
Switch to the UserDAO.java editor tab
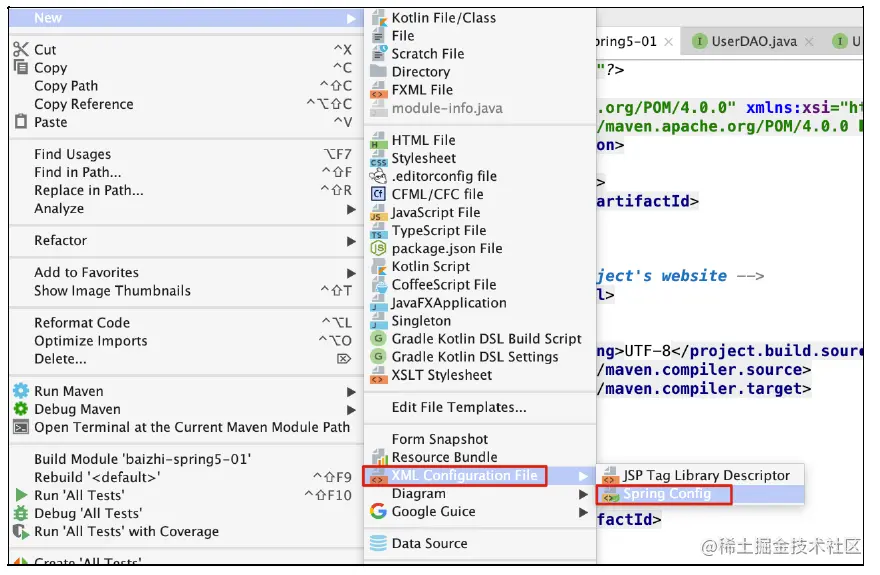tap(753, 42)
